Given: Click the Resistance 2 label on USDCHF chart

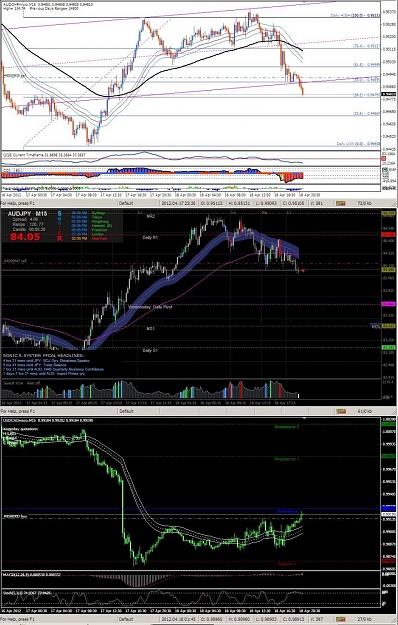Looking at the screenshot, I should (x=286, y=427).
